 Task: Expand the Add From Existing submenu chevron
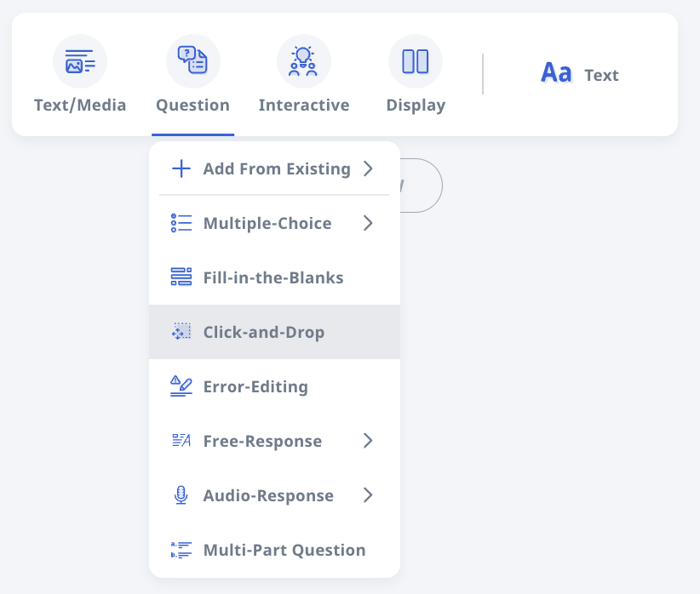[368, 168]
